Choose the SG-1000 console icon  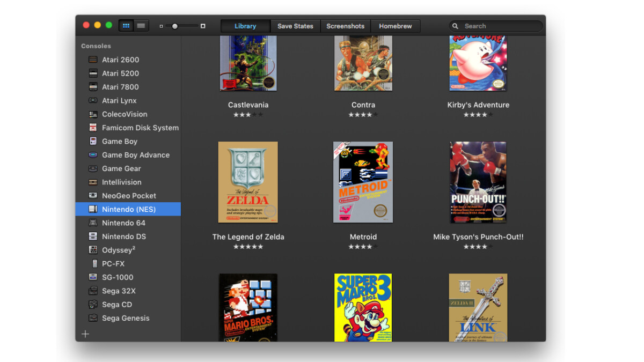point(93,277)
